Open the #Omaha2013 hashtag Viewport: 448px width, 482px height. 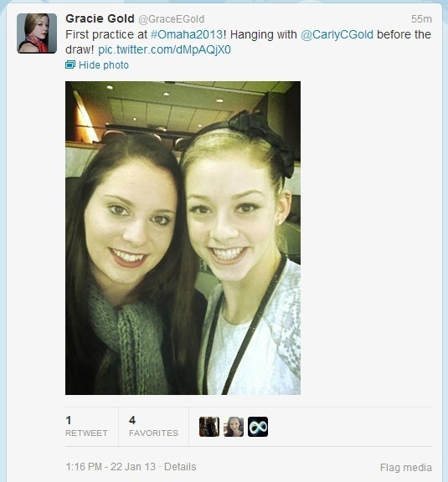187,34
